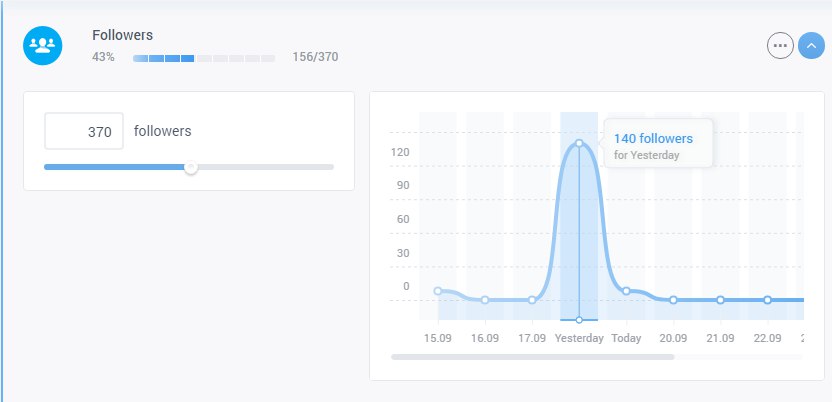Focus the 370 followers input field
Viewport: 832px width, 402px height.
[x=84, y=131]
